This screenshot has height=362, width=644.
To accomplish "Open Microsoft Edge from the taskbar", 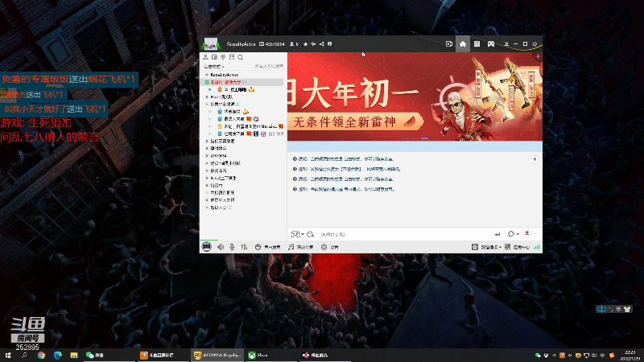I will tap(57, 355).
